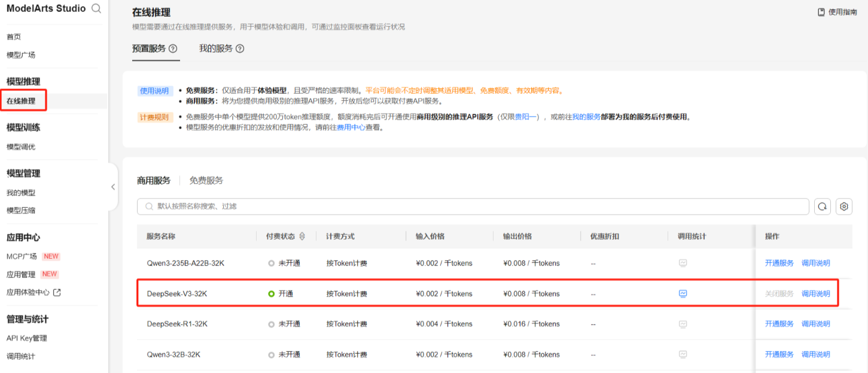Screen dimensions: 868x373
Task: Click the 输出价格 column header
Action: (517, 236)
